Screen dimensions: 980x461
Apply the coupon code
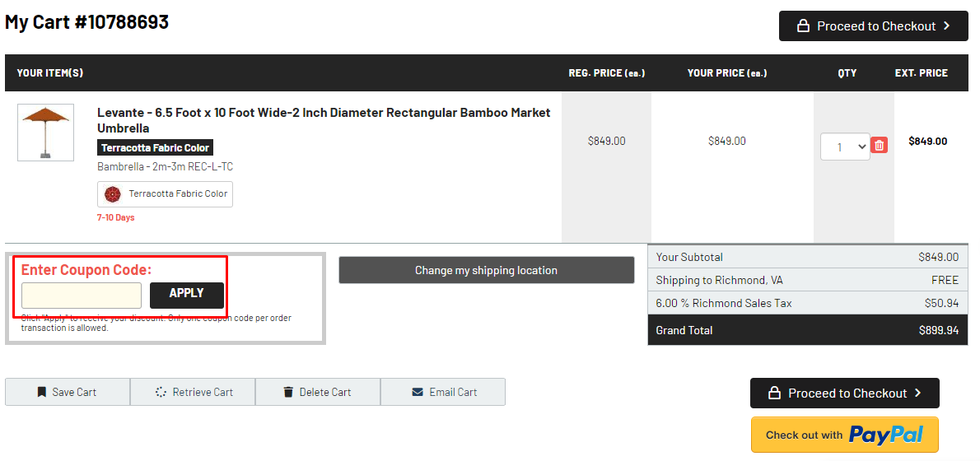pyautogui.click(x=186, y=295)
